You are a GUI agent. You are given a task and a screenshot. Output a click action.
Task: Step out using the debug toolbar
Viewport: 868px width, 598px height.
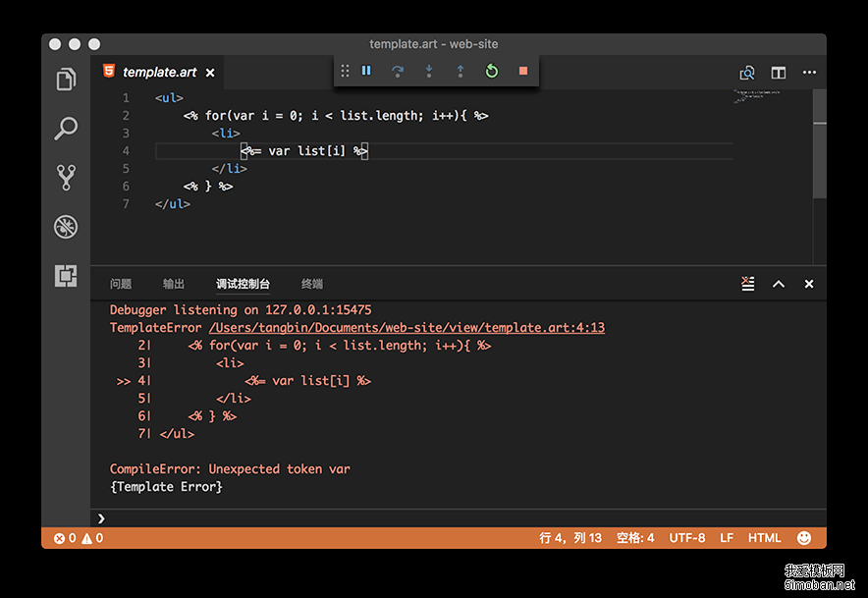point(460,71)
